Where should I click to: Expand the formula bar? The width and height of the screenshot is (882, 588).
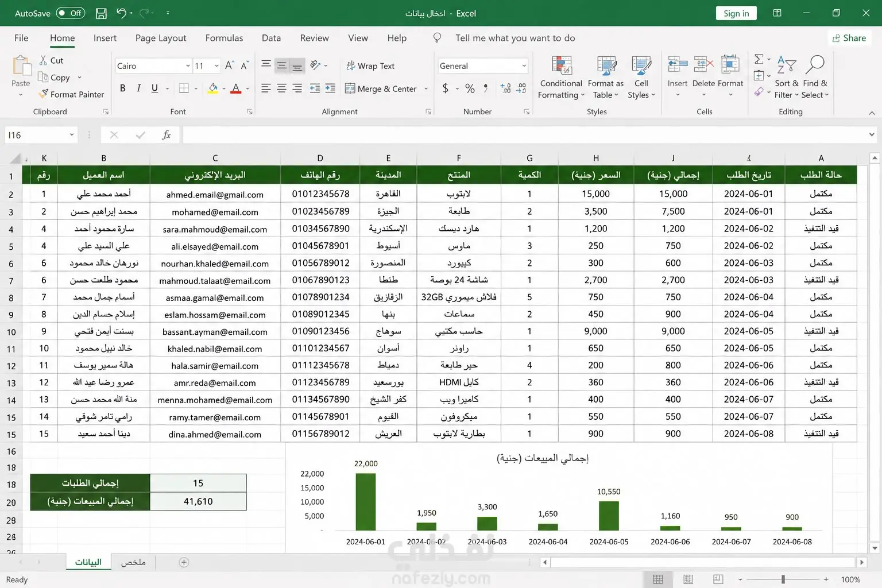click(872, 135)
